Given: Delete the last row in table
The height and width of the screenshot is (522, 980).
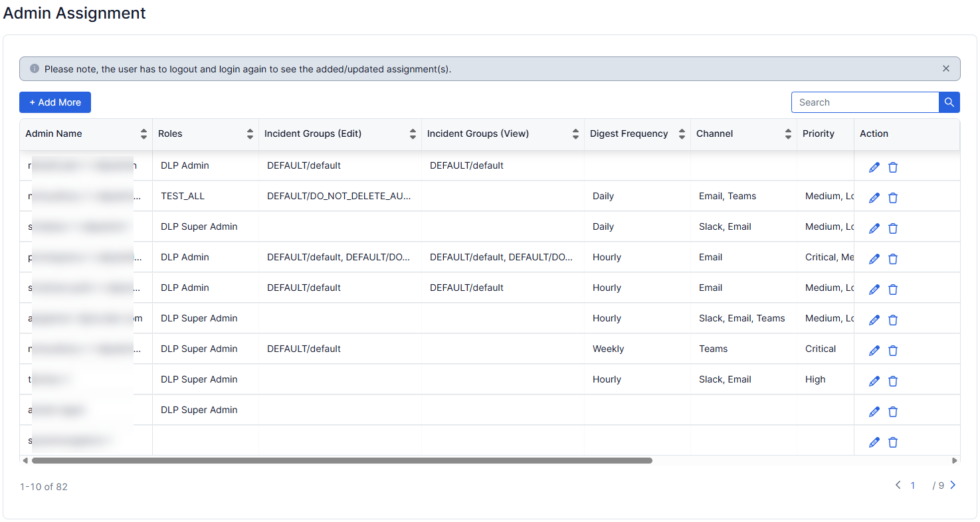Looking at the screenshot, I should click(x=893, y=442).
